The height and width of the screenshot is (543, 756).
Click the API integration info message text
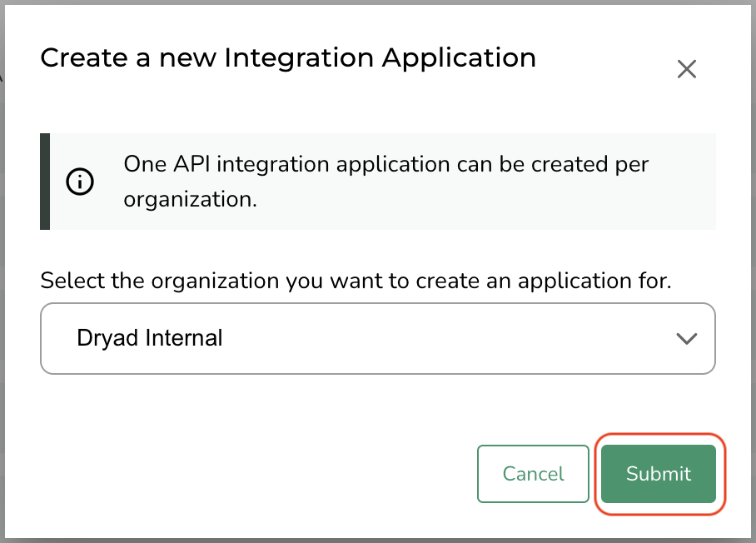tap(385, 164)
